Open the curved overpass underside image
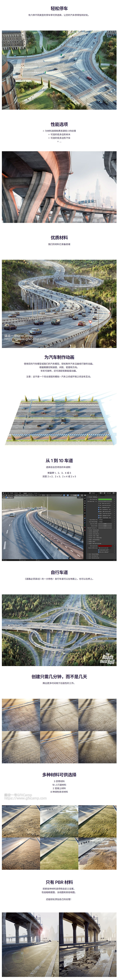The image size is (119, 980). [x=59, y=187]
